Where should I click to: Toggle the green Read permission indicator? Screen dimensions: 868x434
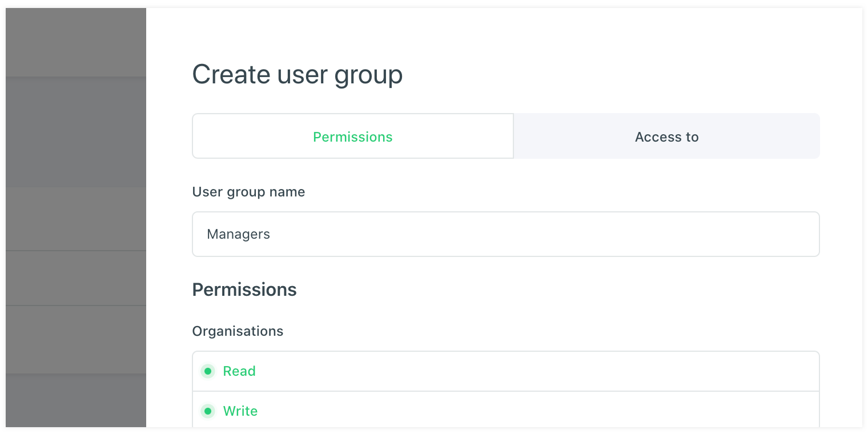208,371
